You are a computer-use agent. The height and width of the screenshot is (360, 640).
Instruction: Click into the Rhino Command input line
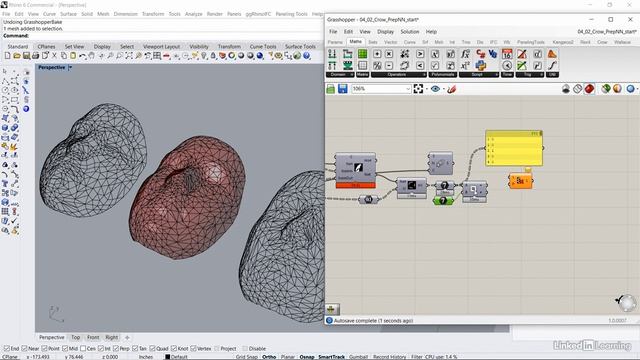point(176,36)
